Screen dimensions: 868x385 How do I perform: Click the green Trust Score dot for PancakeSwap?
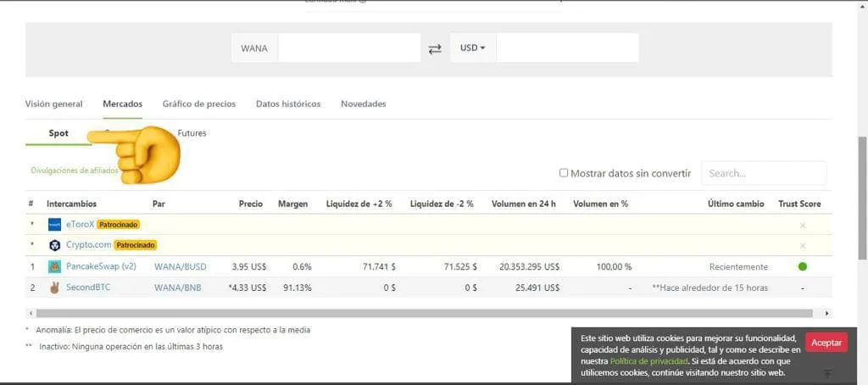pos(802,266)
